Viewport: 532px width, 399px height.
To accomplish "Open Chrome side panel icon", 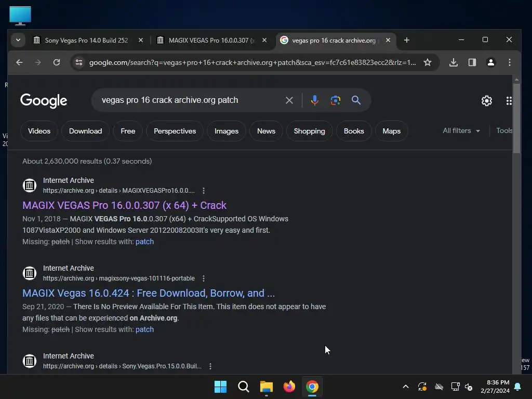I will 472,62.
